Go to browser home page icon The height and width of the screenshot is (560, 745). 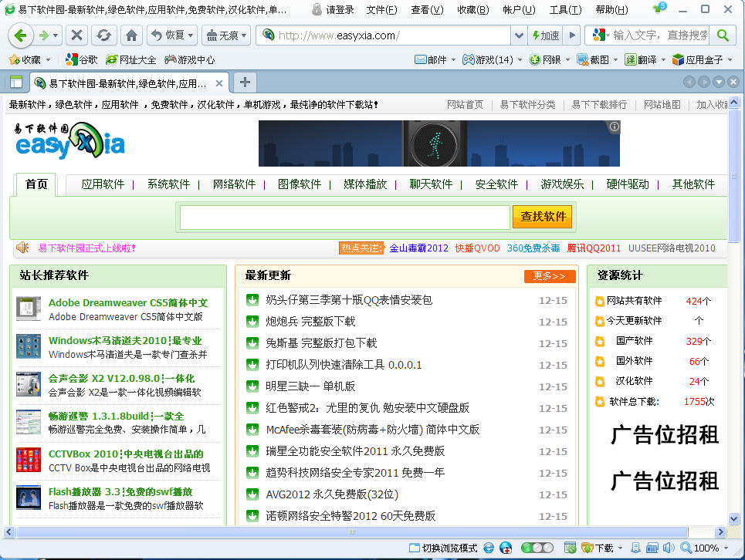click(x=131, y=35)
